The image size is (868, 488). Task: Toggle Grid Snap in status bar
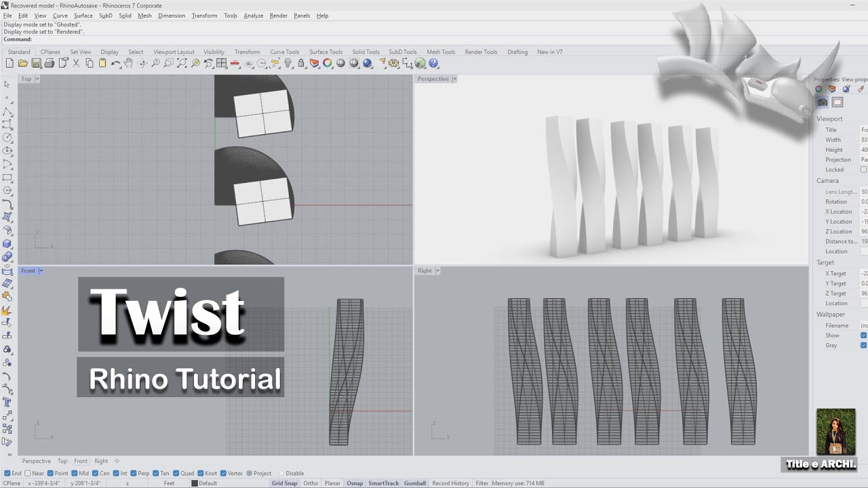tap(284, 483)
